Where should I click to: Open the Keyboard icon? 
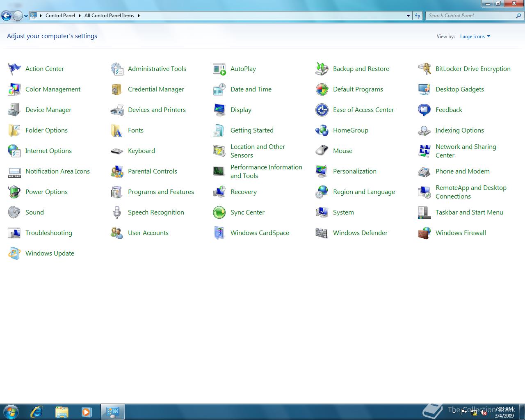point(117,151)
